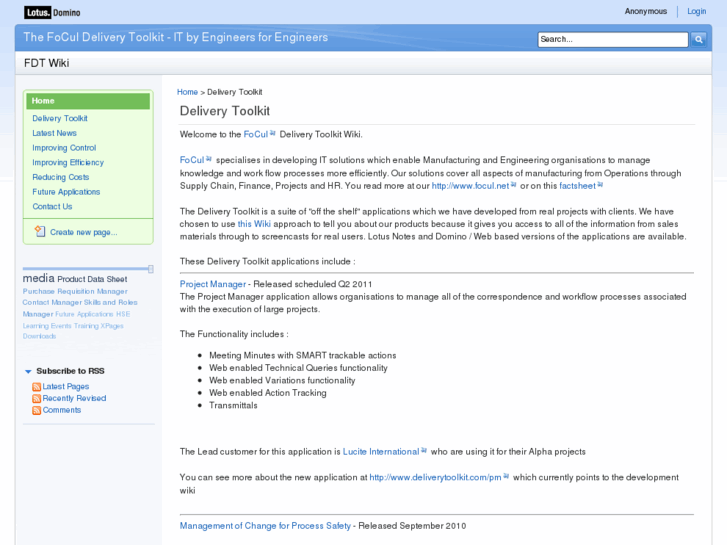727x545 pixels.
Task: Open Delivery Toolkit in the sidebar
Action: pyautogui.click(x=60, y=118)
